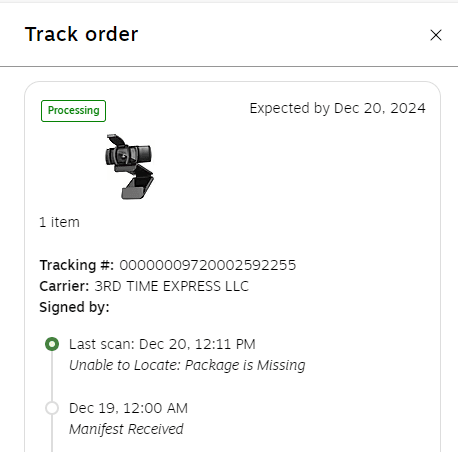This screenshot has height=452, width=458.
Task: Click the 1 item label
Action: click(59, 222)
